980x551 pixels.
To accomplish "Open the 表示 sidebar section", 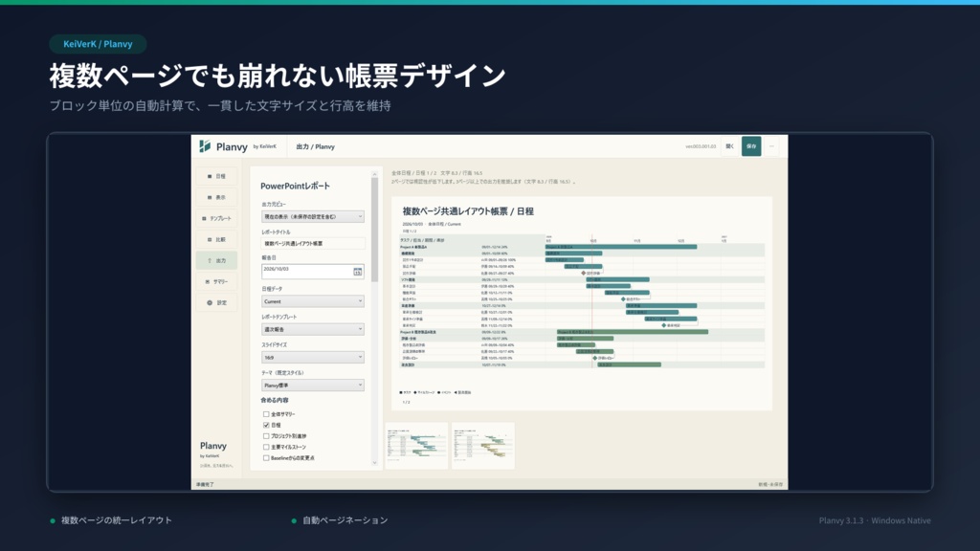I will click(x=216, y=197).
